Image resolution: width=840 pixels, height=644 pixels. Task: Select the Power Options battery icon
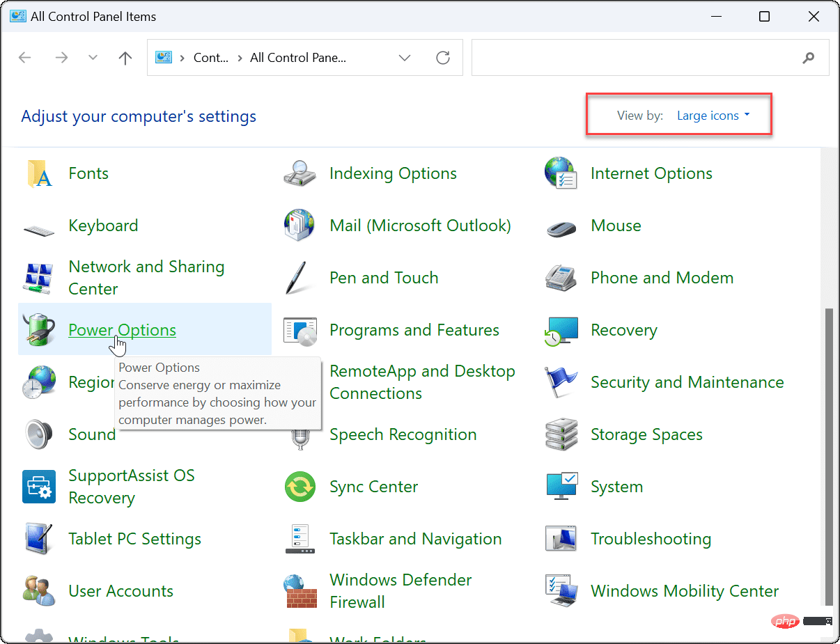(39, 330)
